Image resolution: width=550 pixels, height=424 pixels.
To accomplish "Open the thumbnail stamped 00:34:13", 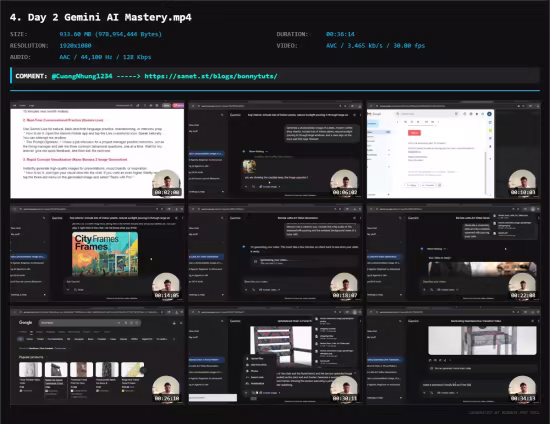I will 454,356.
